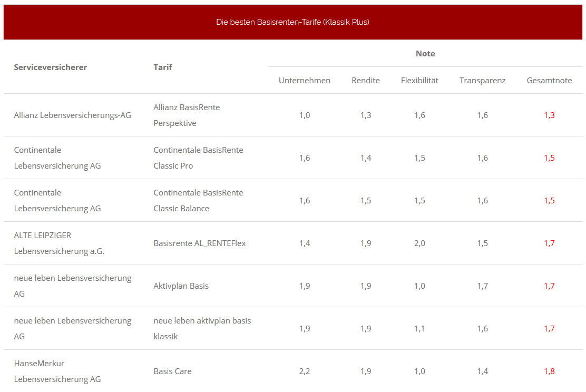The width and height of the screenshot is (586, 392).
Task: Click the Note group header
Action: point(425,53)
